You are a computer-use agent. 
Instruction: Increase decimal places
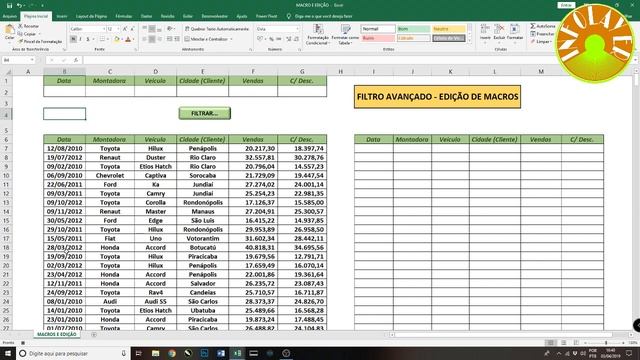(x=289, y=39)
